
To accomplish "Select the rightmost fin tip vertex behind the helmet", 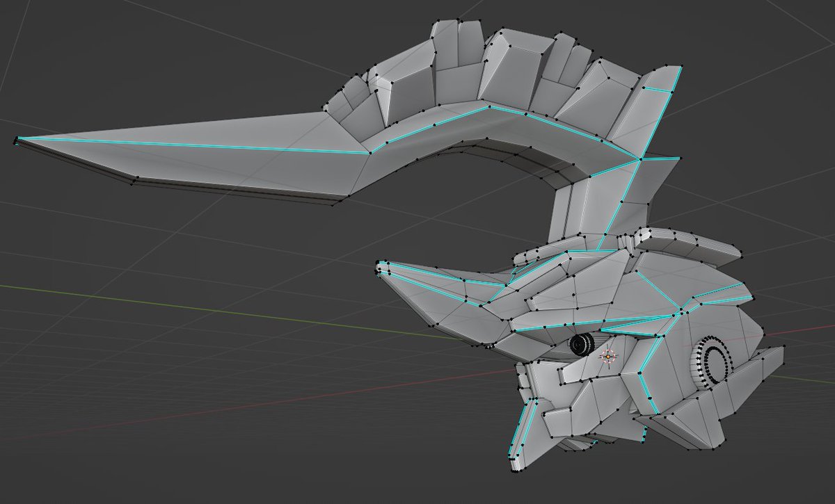I will click(784, 347).
